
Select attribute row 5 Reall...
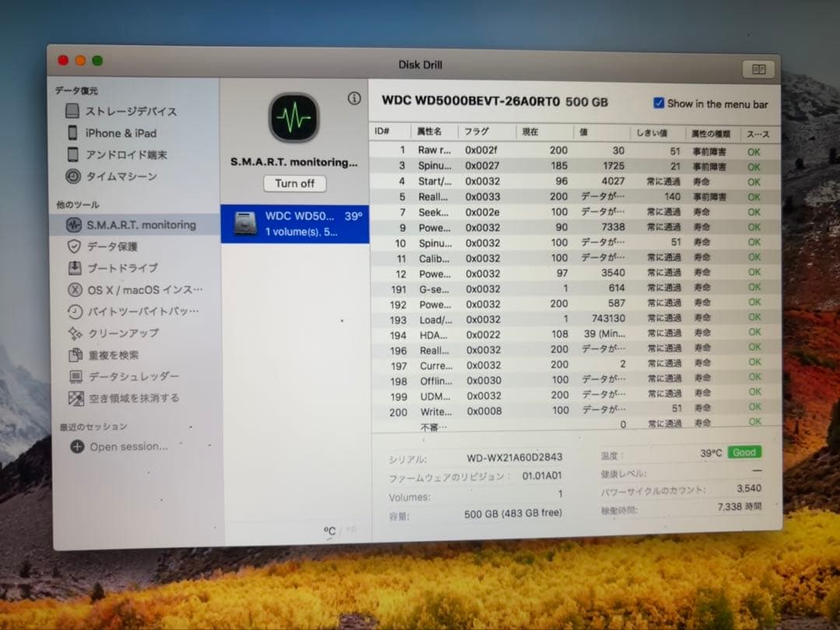click(x=574, y=197)
